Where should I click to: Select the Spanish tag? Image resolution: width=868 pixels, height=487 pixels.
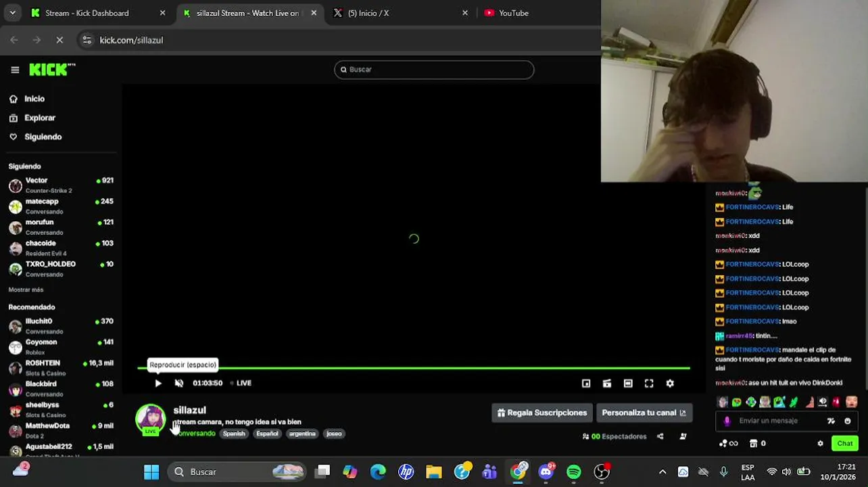click(234, 434)
